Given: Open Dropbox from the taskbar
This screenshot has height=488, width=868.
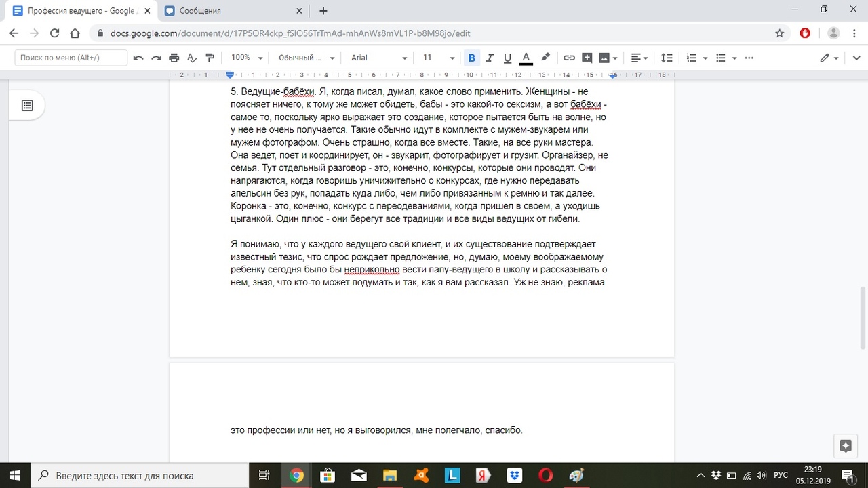Looking at the screenshot, I should click(x=515, y=475).
